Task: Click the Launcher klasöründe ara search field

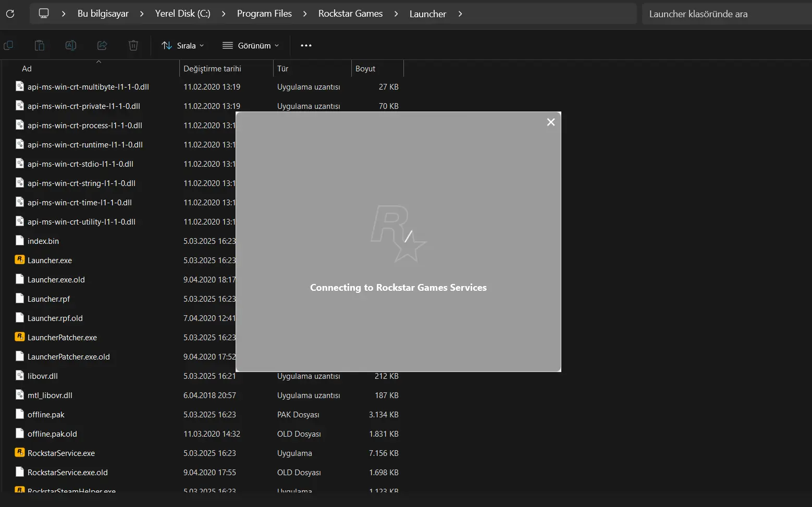Action: pos(727,14)
